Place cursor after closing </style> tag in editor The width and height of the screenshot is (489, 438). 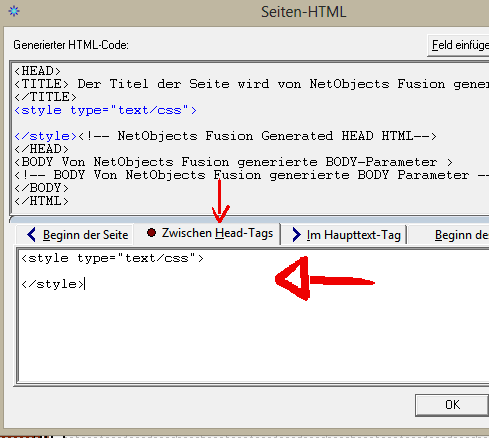[85, 284]
